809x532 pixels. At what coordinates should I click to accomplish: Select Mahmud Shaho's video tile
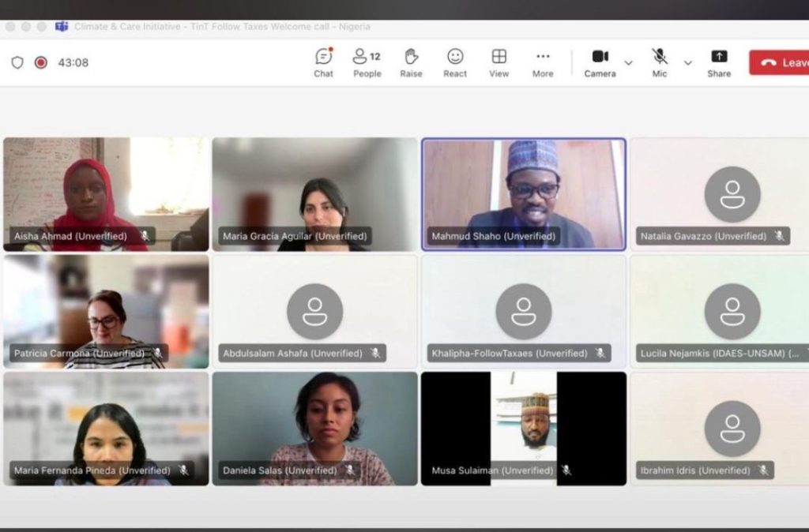click(523, 193)
